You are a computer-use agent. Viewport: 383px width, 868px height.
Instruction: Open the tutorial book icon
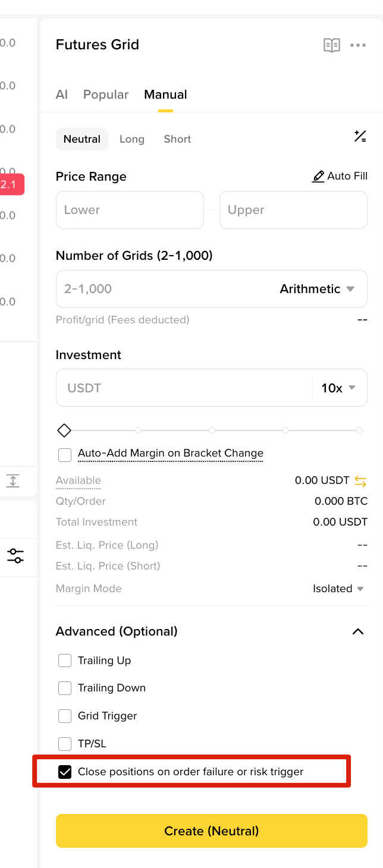pos(332,45)
